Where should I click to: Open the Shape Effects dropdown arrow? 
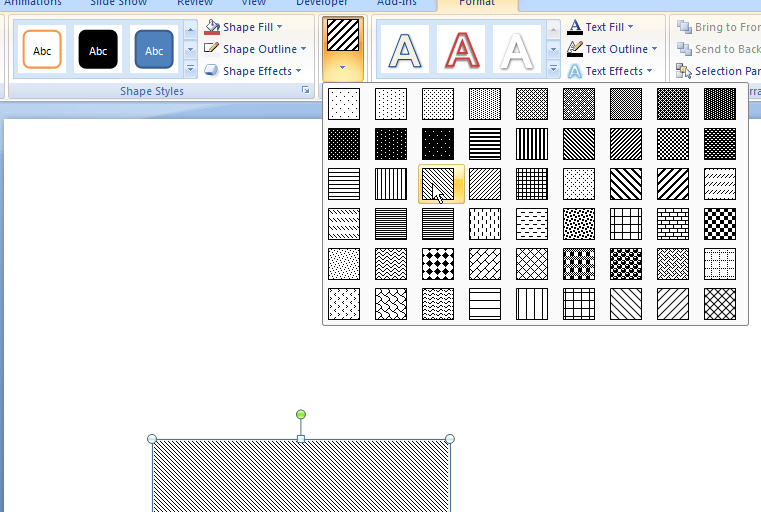tap(299, 71)
